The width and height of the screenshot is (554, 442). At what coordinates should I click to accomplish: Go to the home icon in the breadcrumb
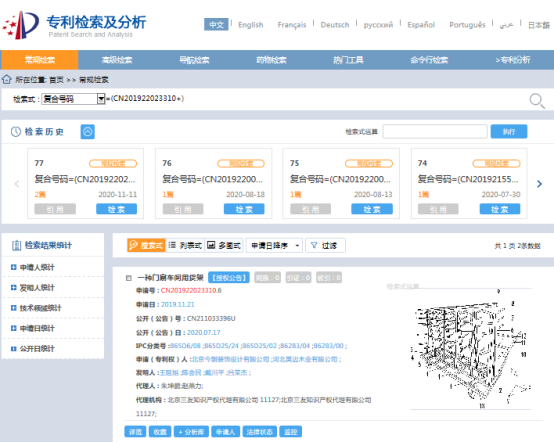[7, 79]
